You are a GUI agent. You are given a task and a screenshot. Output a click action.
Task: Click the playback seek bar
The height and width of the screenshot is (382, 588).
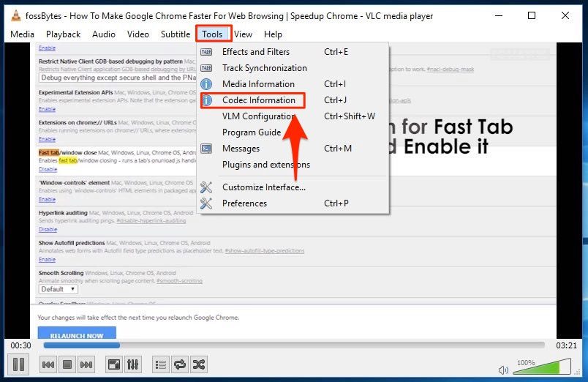293,345
